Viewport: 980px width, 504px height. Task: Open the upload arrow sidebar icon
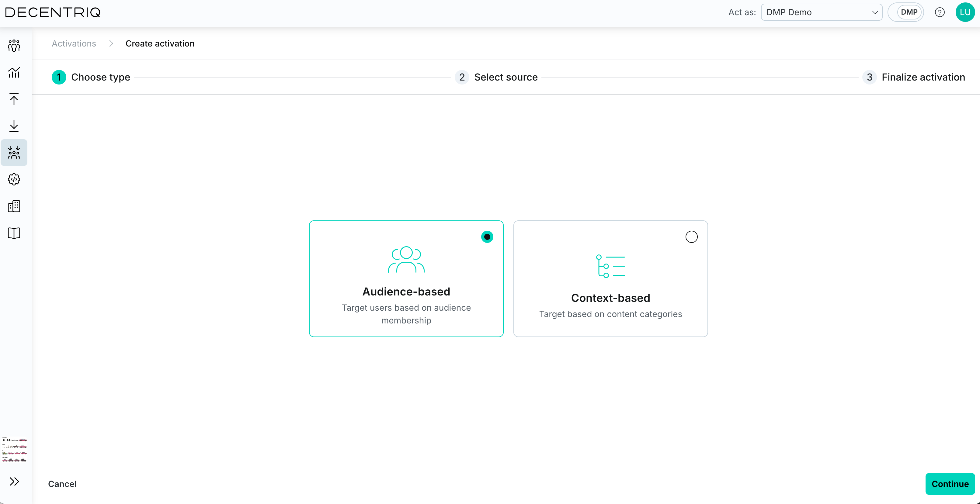(14, 99)
